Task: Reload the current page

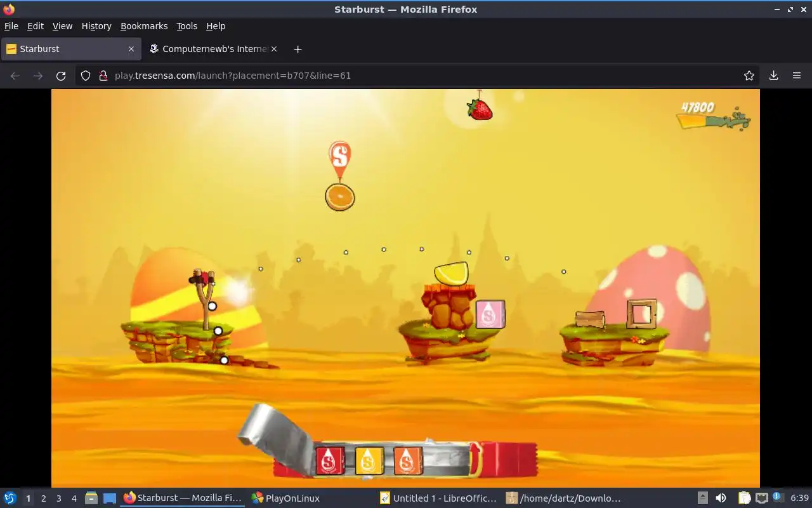Action: click(61, 76)
